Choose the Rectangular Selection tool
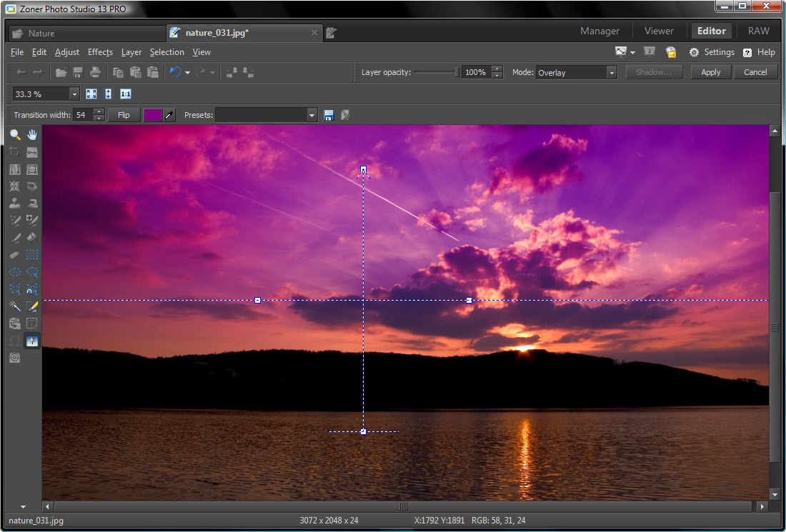The width and height of the screenshot is (786, 532). 32,255
